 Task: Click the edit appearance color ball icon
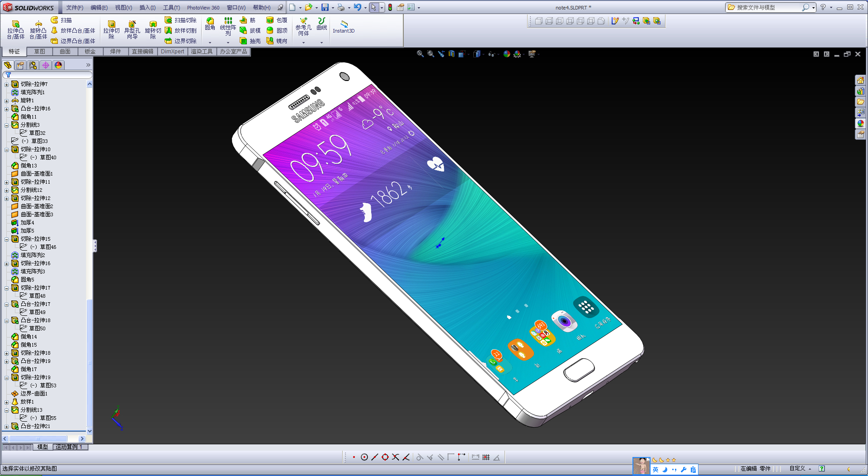pyautogui.click(x=507, y=54)
